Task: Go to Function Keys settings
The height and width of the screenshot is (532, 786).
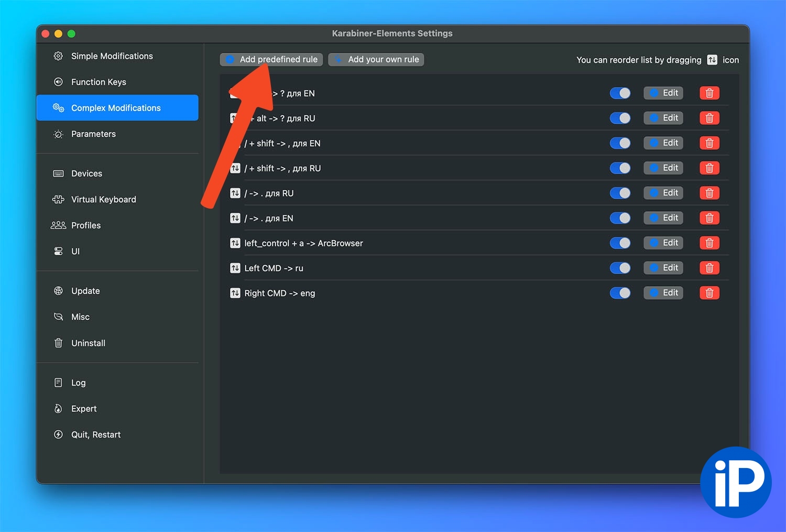Action: (99, 82)
